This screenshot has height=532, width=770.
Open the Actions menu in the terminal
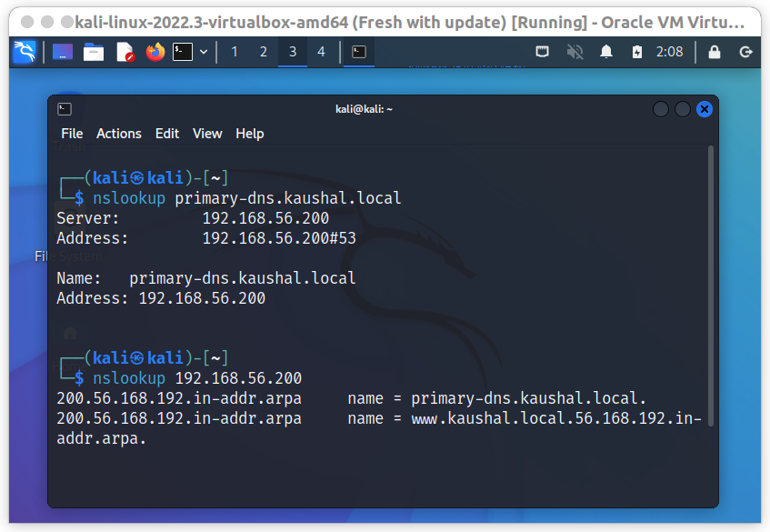(118, 133)
